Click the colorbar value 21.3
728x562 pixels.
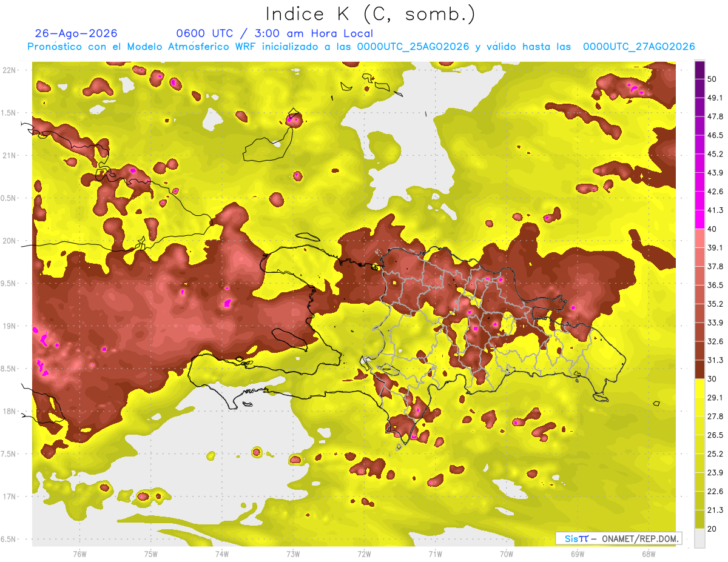(715, 510)
